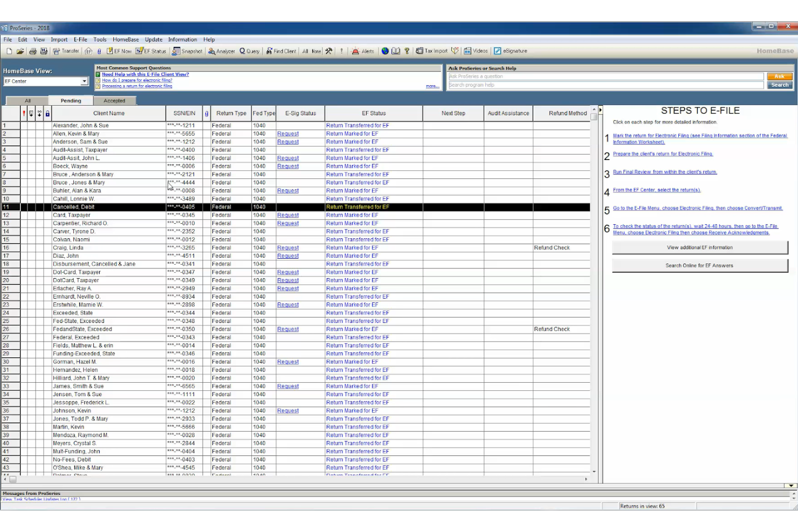Click the red exclamation column header icon
This screenshot has width=798, height=532.
24,113
